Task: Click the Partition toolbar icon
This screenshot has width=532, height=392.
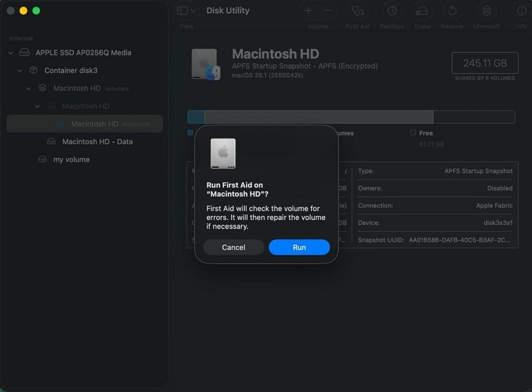Action: 392,11
